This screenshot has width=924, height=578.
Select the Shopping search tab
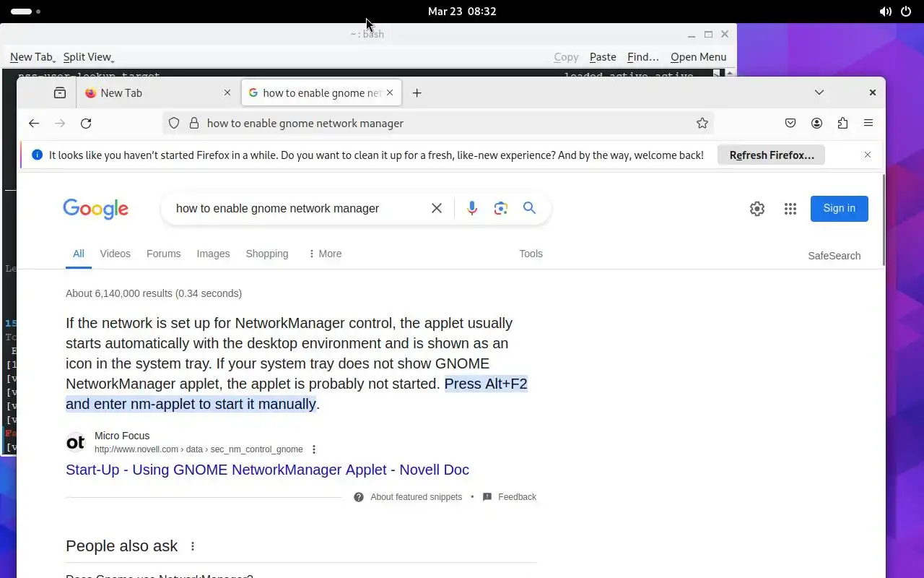(x=267, y=254)
